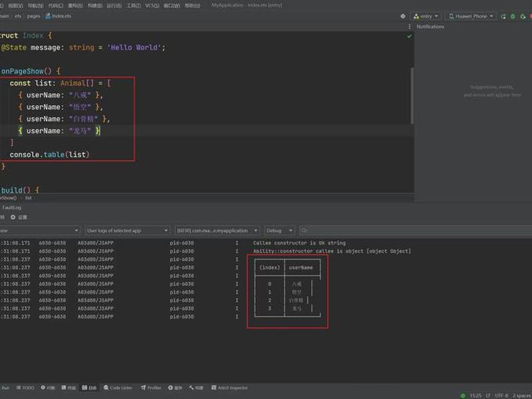Click the green checkmark inspection icon in editor
This screenshot has height=399, width=532.
(x=410, y=36)
